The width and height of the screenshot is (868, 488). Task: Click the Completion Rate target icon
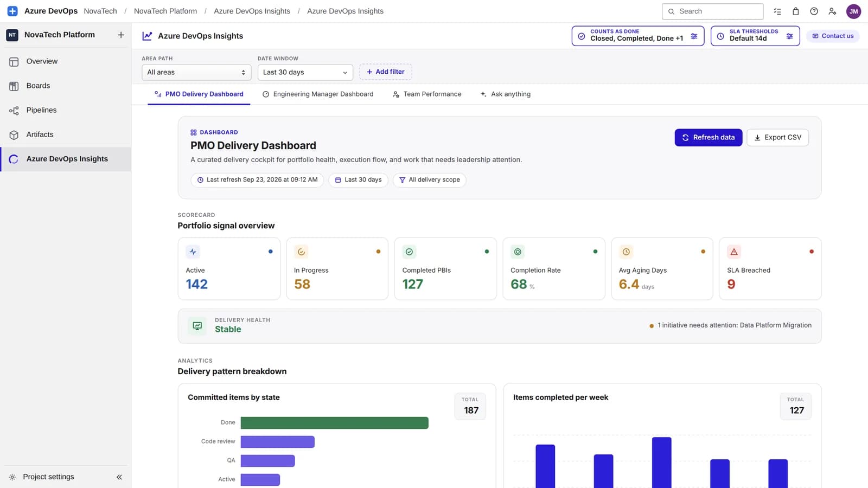click(518, 252)
